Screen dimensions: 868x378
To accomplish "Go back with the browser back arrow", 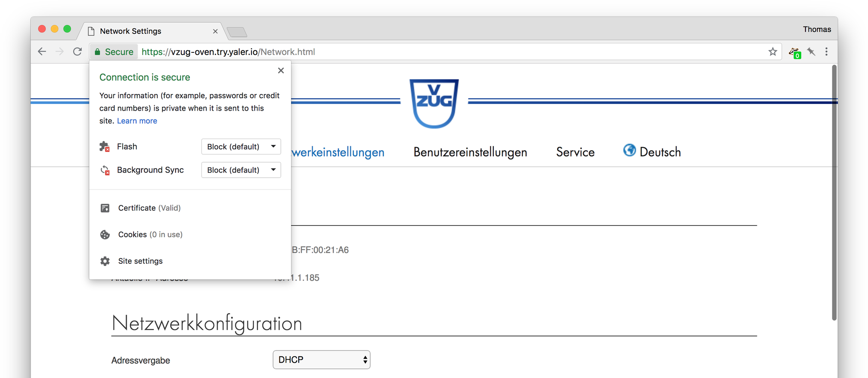I will click(x=42, y=52).
